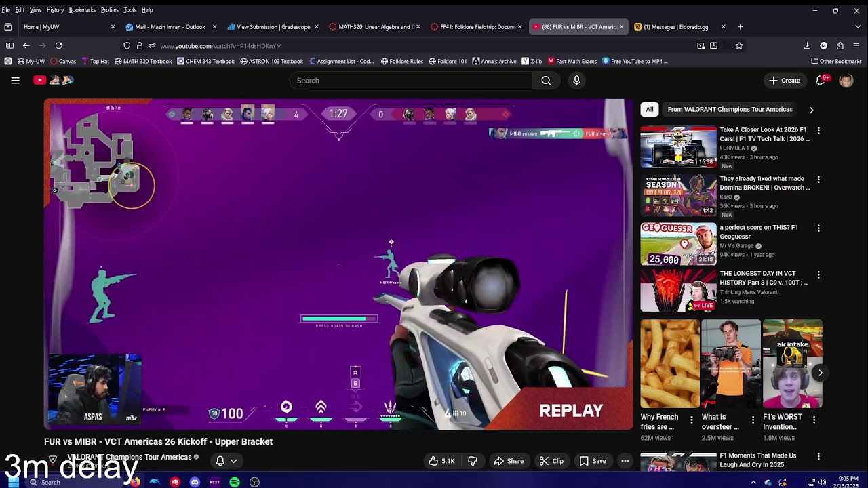This screenshot has width=868, height=488.
Task: Open the YouTube account avatar menu
Action: click(846, 80)
